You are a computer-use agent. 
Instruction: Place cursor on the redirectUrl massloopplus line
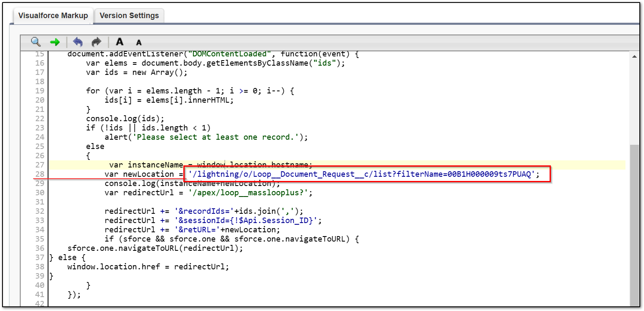(208, 193)
